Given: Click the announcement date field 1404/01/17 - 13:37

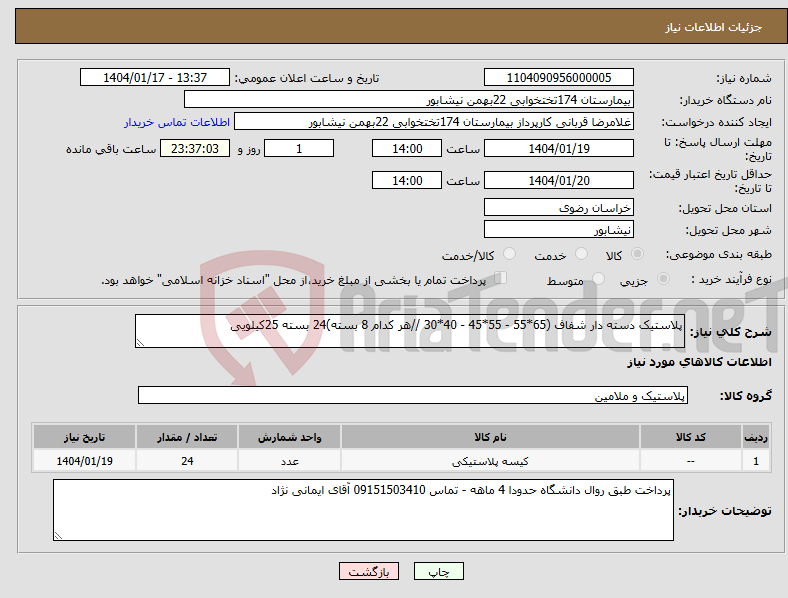Looking at the screenshot, I should click(x=155, y=77).
